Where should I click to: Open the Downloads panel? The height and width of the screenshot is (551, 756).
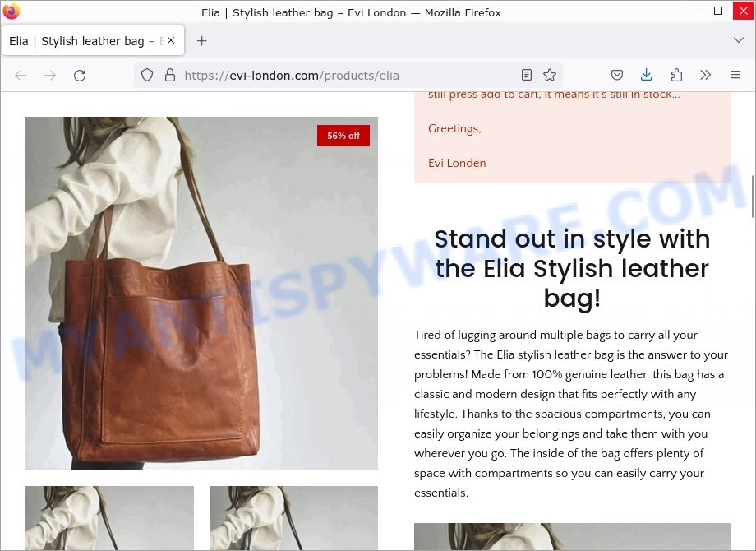(x=647, y=75)
